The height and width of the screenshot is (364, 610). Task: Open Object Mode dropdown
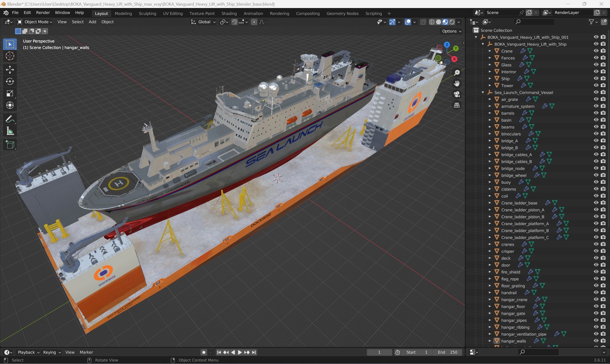click(x=35, y=22)
